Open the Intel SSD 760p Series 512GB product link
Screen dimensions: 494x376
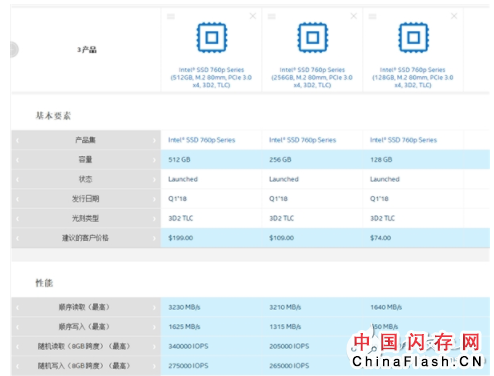[211, 77]
